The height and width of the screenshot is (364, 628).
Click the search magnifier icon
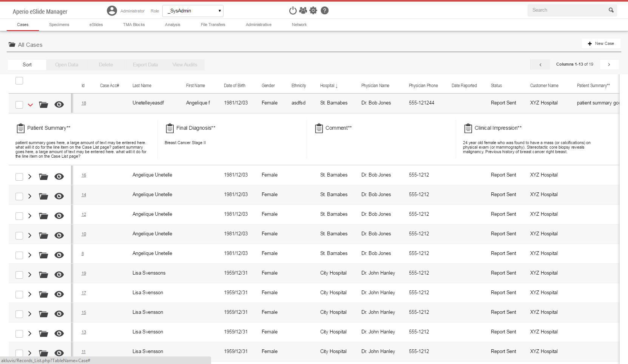click(611, 10)
